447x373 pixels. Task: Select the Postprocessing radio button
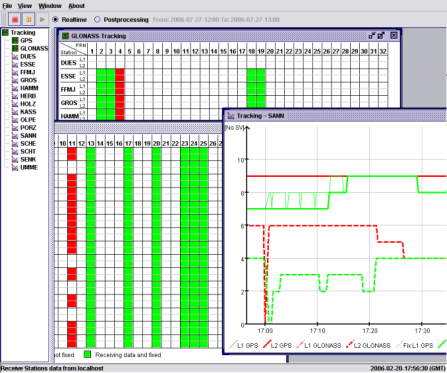click(97, 19)
